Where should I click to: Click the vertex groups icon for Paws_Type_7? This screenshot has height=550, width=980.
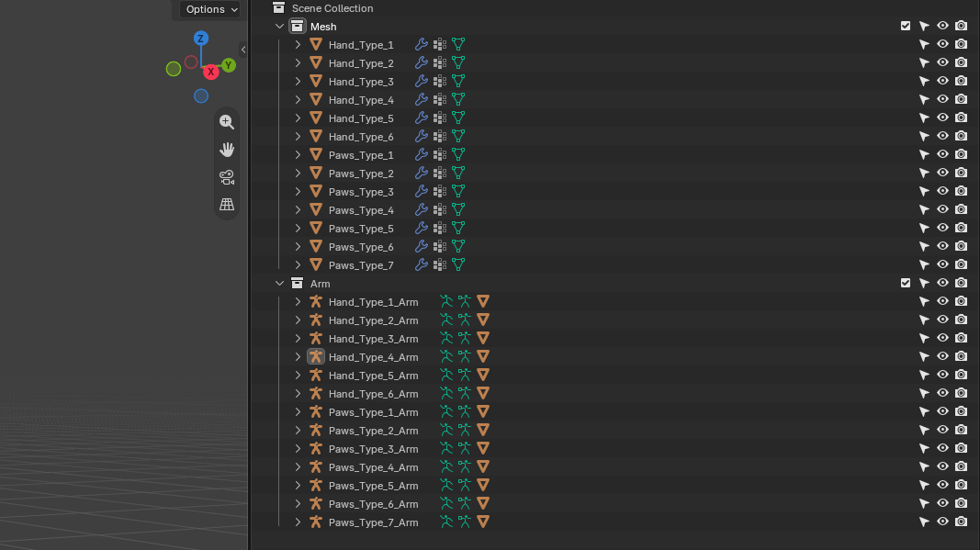click(440, 265)
